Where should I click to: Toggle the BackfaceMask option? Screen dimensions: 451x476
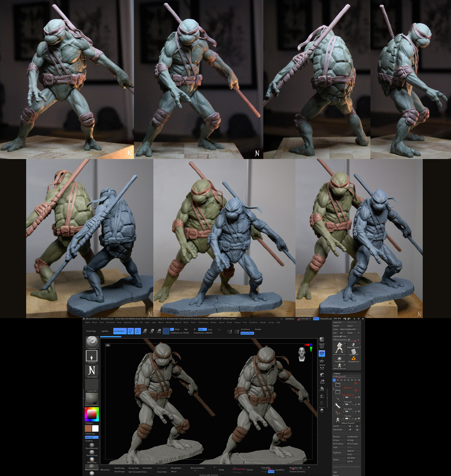coord(247,333)
